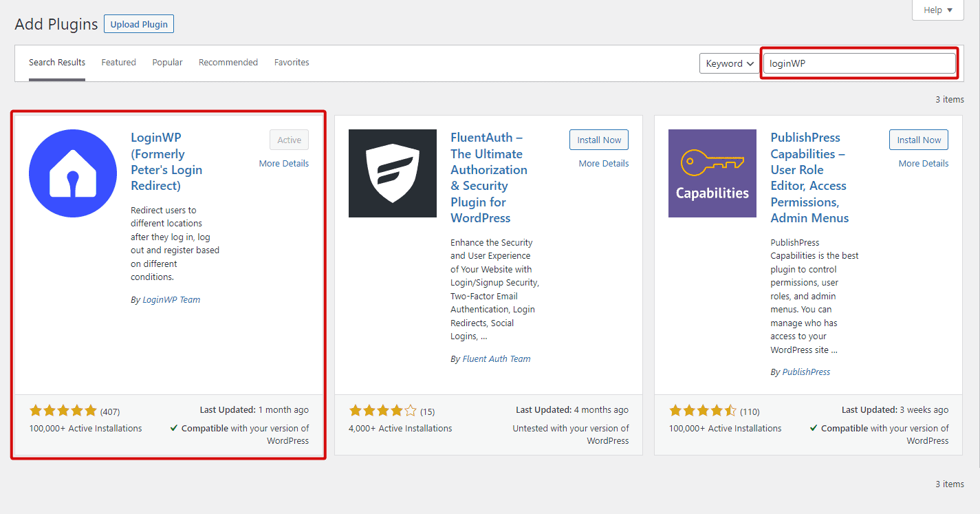This screenshot has height=514, width=980.
Task: Open the Recommended tab
Action: point(228,63)
